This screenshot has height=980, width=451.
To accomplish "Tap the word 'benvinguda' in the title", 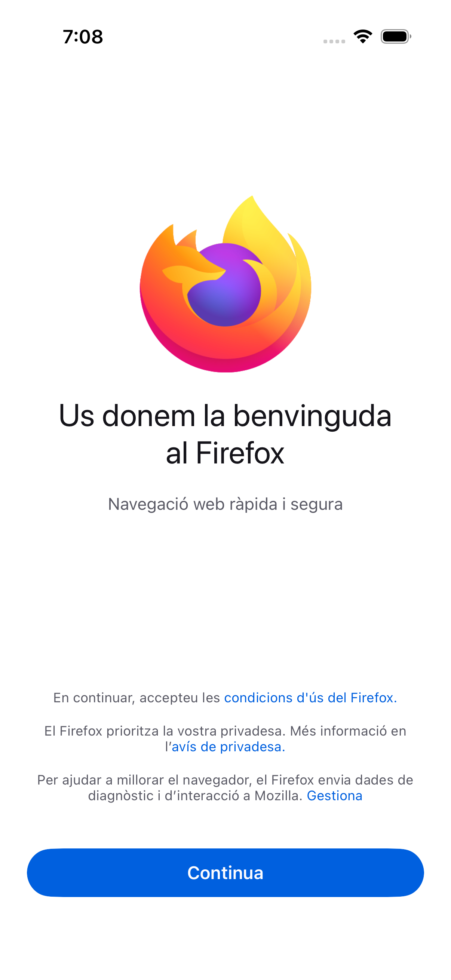I will tap(312, 416).
